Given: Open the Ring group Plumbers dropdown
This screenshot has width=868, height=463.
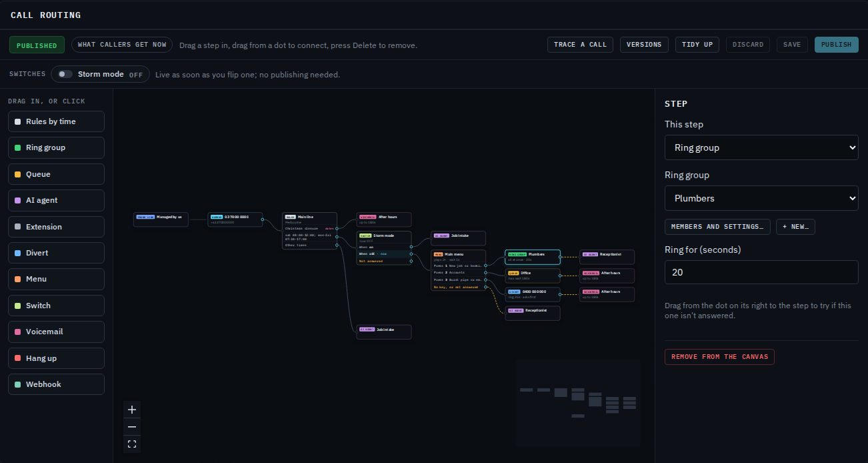Looking at the screenshot, I should 761,198.
